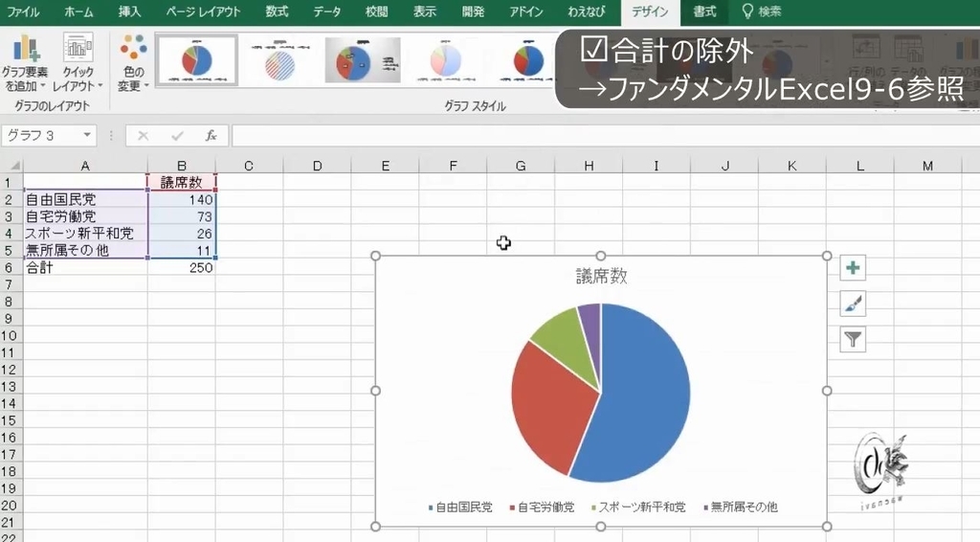Click the chart's right-middle resize handle

click(x=827, y=391)
